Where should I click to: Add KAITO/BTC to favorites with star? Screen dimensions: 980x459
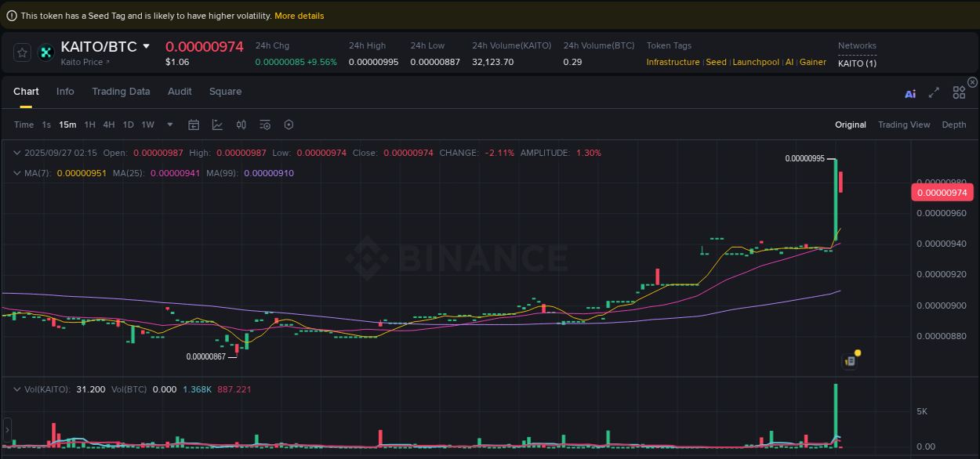click(x=23, y=52)
